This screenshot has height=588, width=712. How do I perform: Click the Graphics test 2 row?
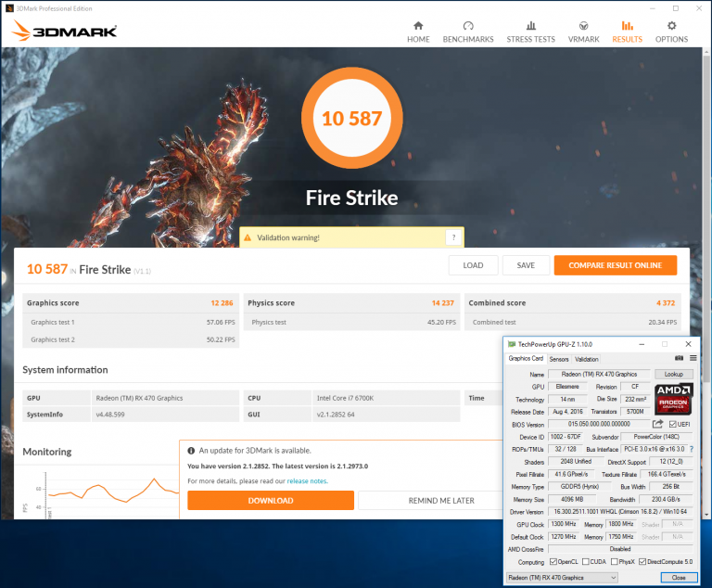point(131,339)
